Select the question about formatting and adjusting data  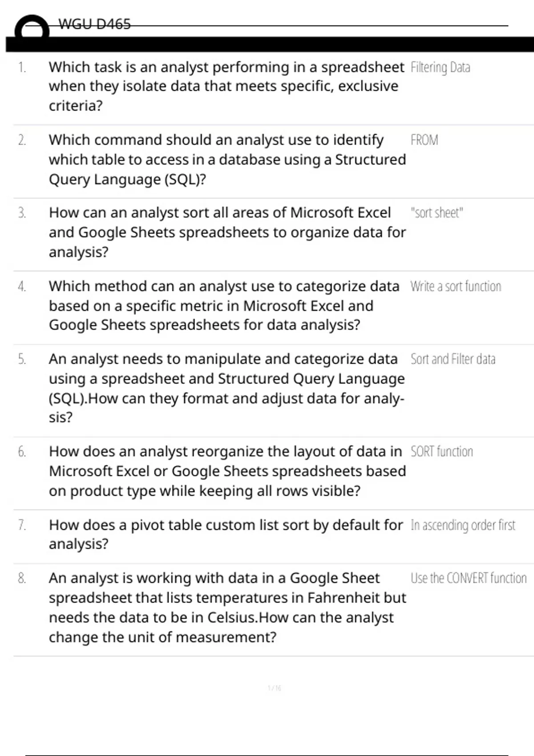[x=227, y=388]
